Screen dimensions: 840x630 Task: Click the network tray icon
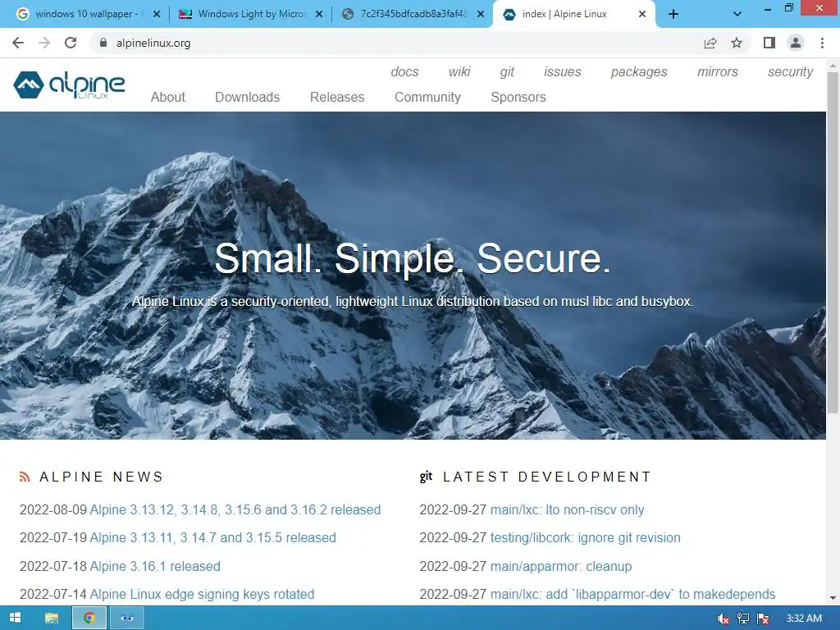coord(743,619)
